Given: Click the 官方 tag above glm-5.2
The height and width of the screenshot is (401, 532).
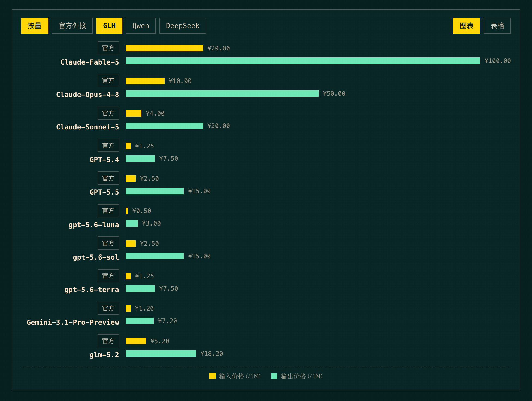Looking at the screenshot, I should pos(108,341).
